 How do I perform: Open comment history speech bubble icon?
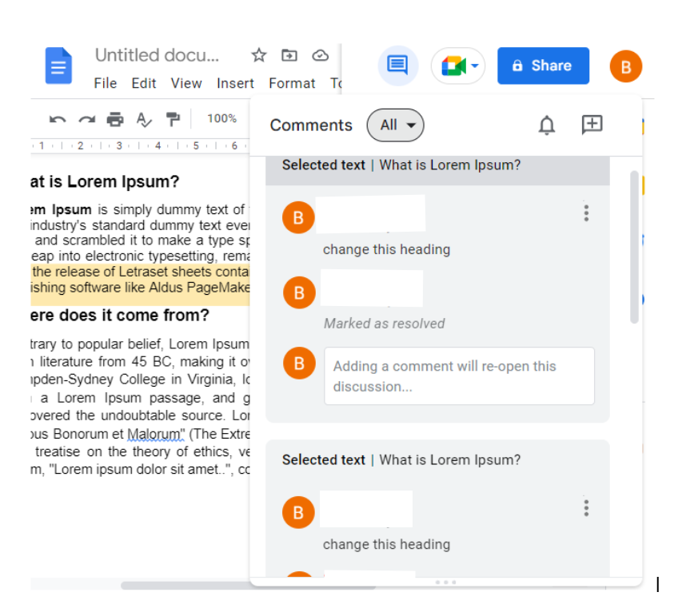point(398,66)
